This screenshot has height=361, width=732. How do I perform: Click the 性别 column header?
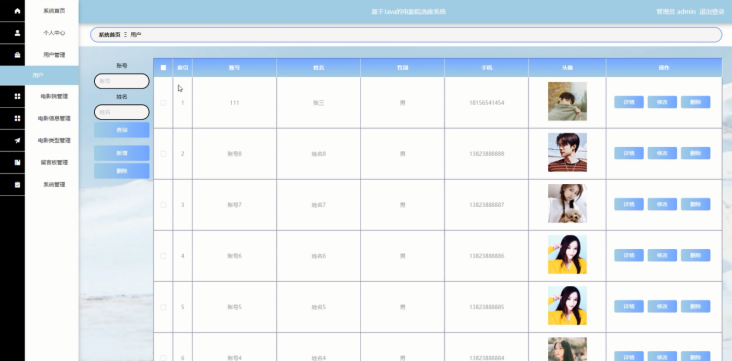402,68
